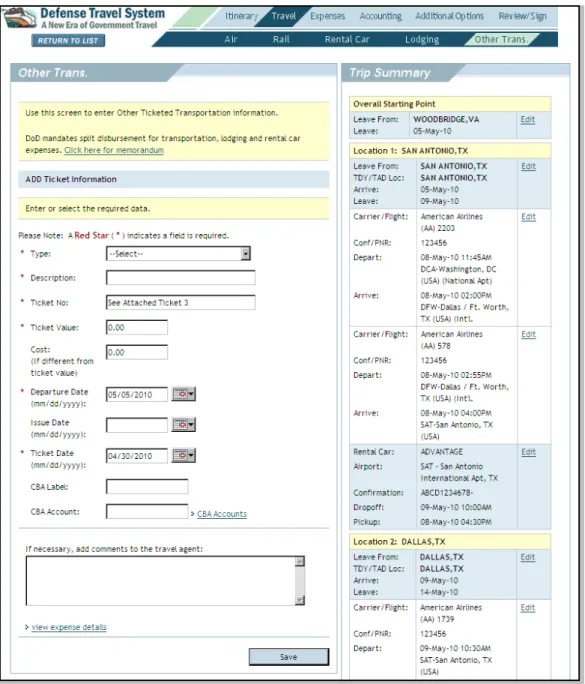Focus the Departure Date text field
The width and height of the screenshot is (585, 684).
(x=137, y=394)
